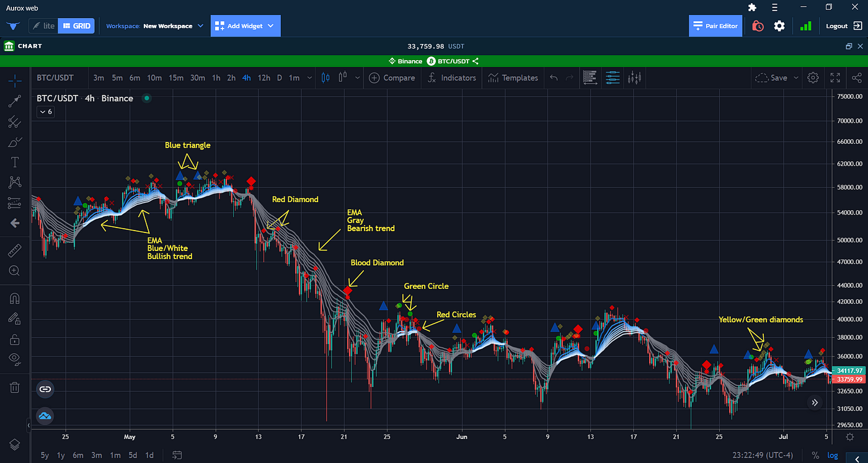Collapse the indicators legend showing 6
The width and height of the screenshot is (868, 463).
[x=45, y=112]
